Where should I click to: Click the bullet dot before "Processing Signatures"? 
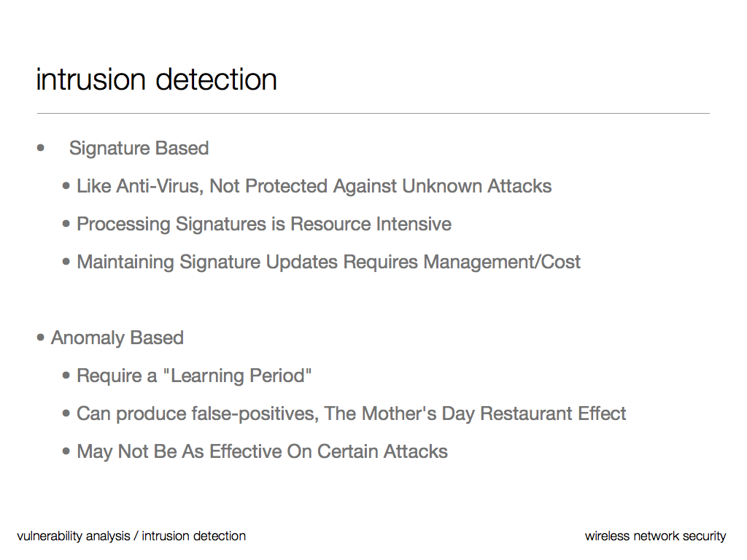[67, 225]
